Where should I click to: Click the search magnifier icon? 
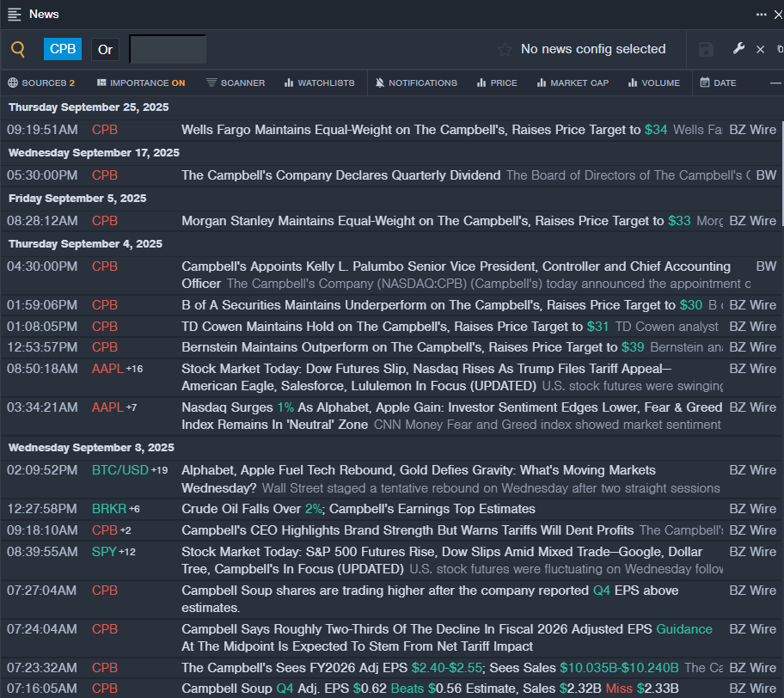(18, 50)
